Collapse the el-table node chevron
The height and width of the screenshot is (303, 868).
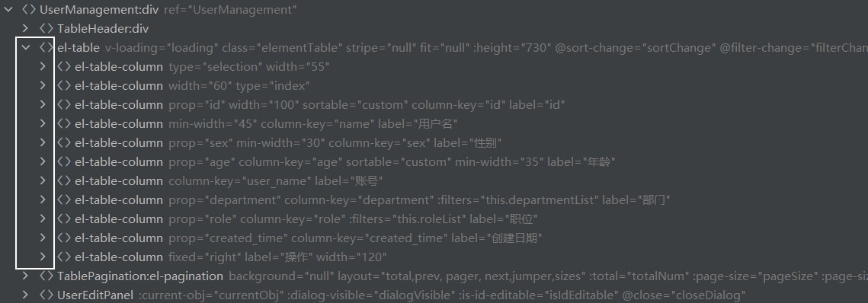[x=25, y=47]
